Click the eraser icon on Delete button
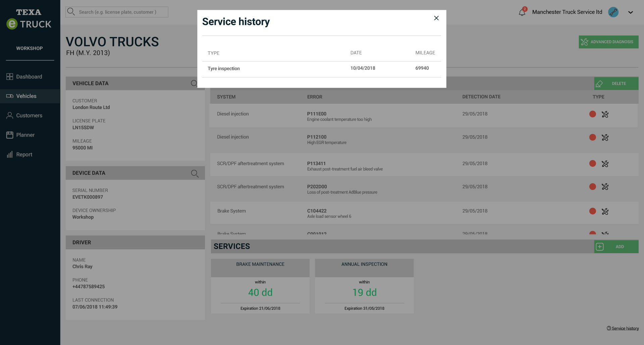This screenshot has width=644, height=345. (599, 84)
